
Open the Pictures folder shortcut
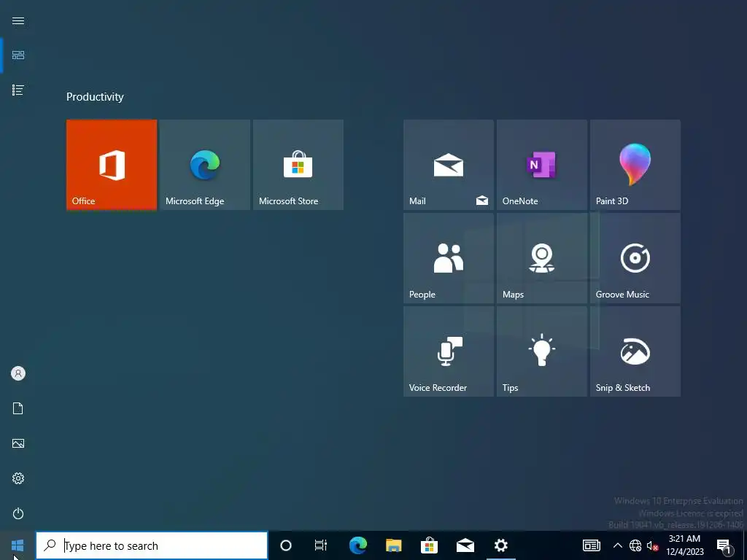click(18, 443)
